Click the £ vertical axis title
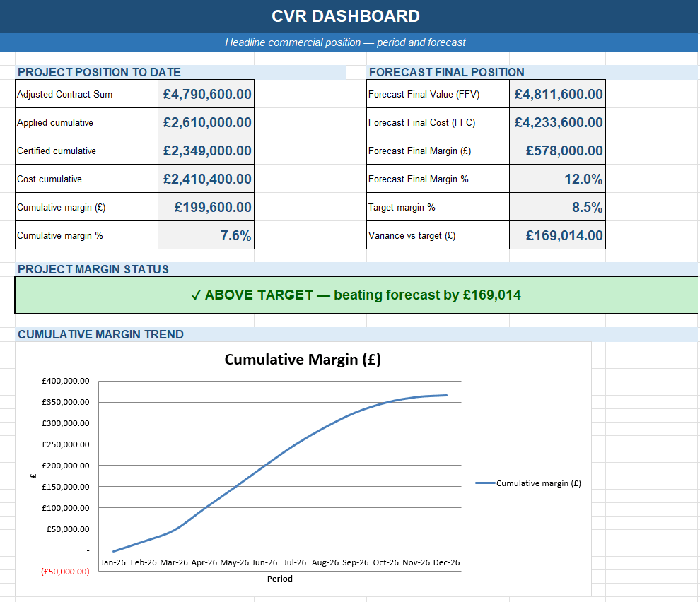 point(33,476)
